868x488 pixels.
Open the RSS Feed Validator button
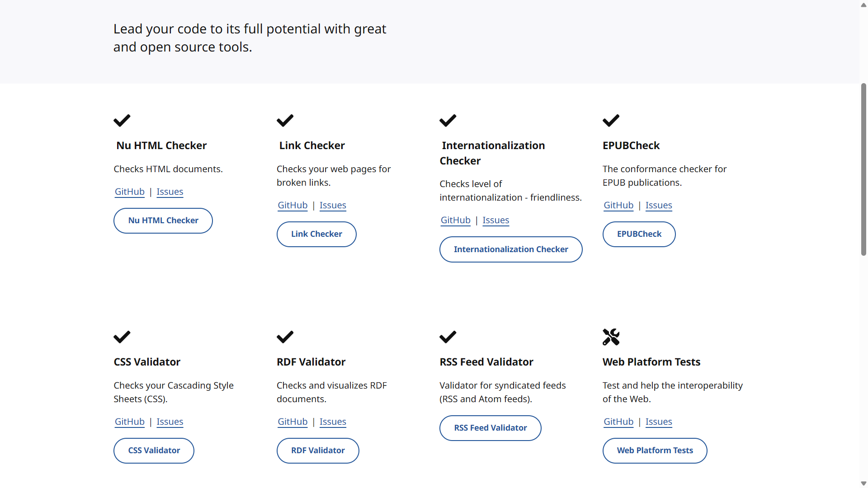point(491,428)
